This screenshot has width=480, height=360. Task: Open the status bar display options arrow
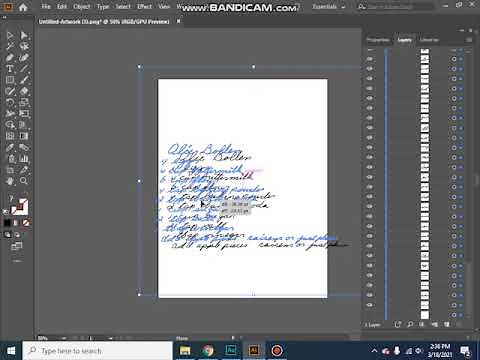(x=233, y=338)
